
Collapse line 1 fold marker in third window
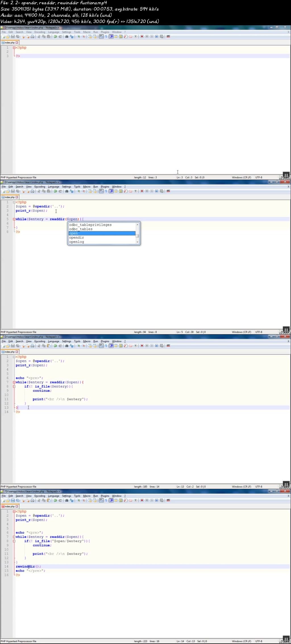click(14, 357)
